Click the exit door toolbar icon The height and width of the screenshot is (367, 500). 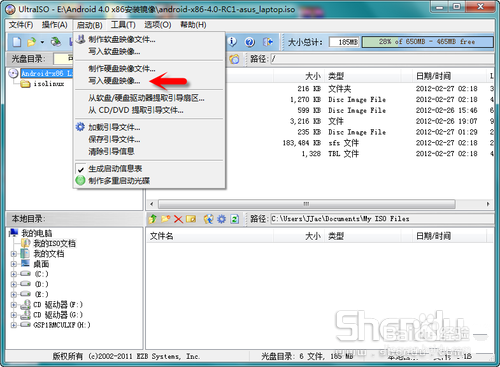tap(268, 42)
